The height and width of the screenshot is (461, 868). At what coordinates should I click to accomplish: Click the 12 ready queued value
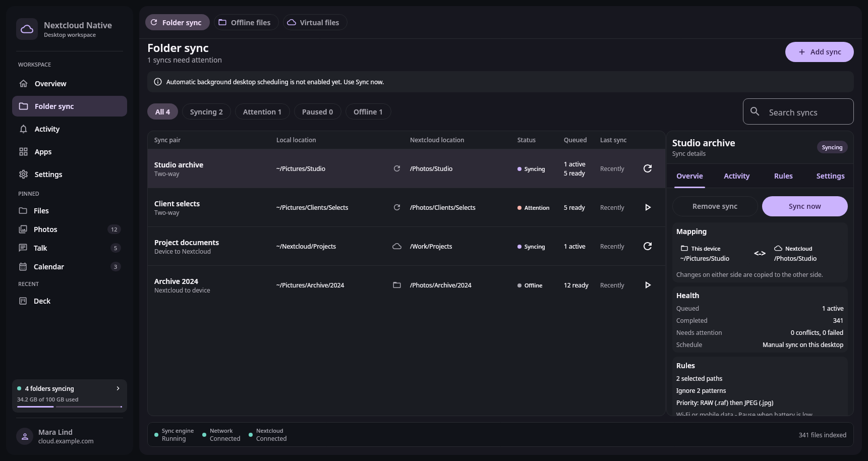576,285
